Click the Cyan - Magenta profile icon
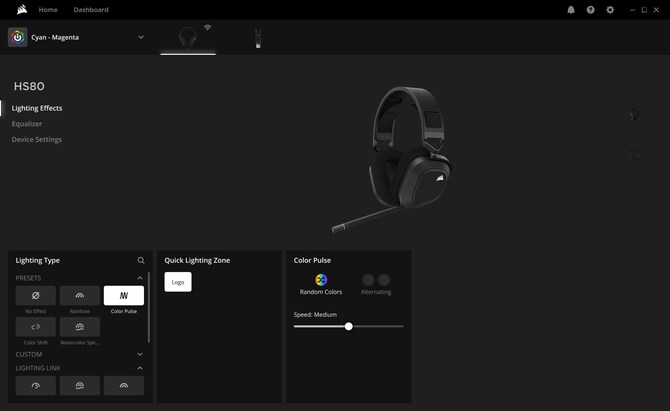Screen dimensions: 670x411 tap(18, 38)
